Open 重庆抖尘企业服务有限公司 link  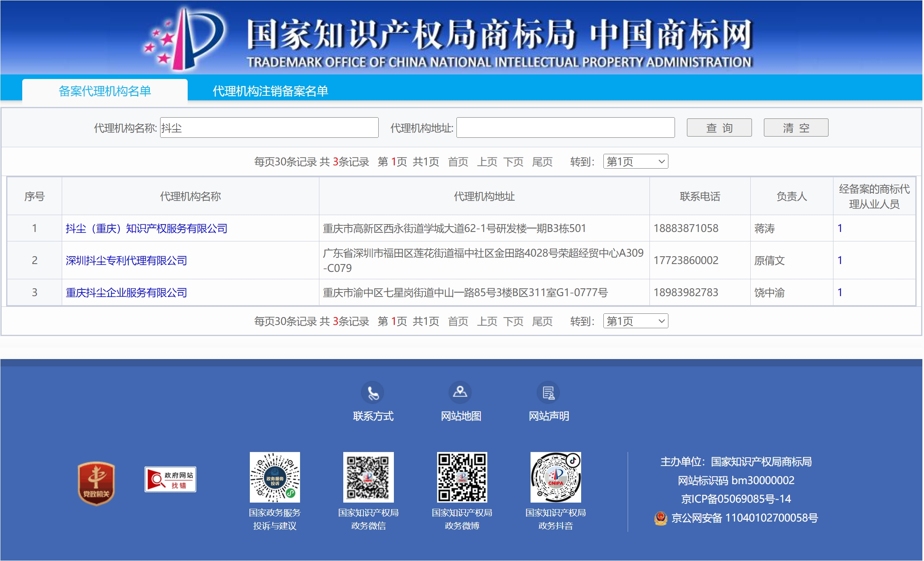coord(126,293)
